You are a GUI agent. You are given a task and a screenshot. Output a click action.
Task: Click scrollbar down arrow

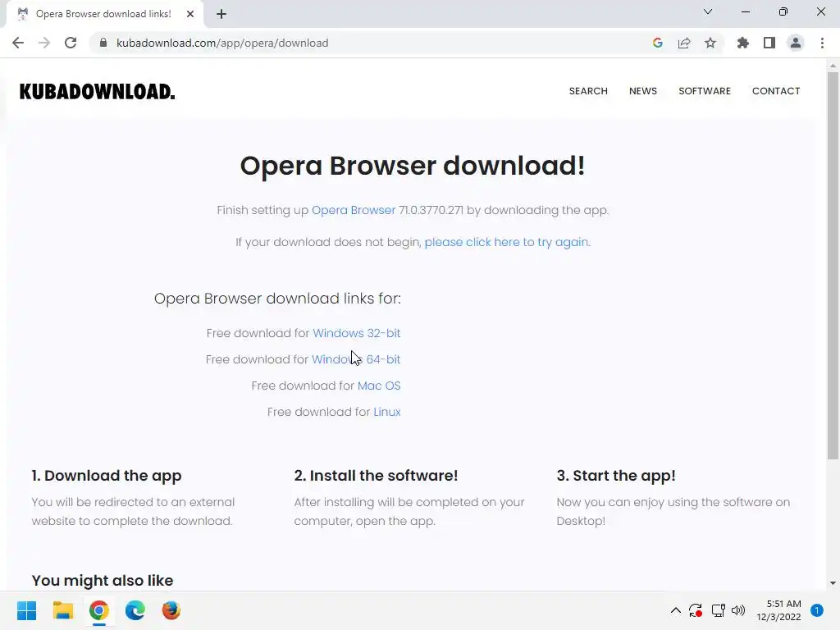(833, 583)
